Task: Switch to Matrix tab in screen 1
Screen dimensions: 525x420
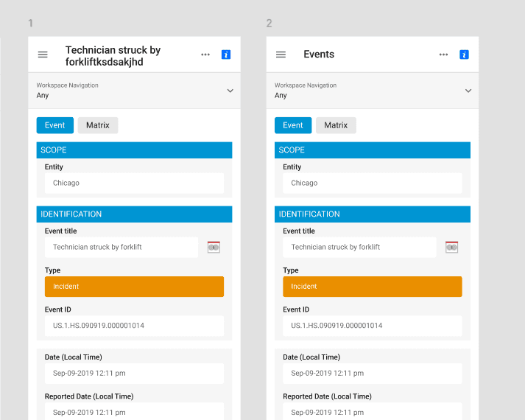Action: coord(98,125)
